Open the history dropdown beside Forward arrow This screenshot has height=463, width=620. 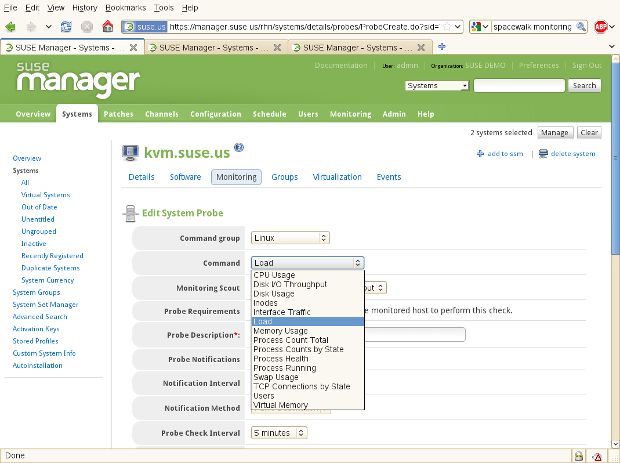tap(48, 27)
